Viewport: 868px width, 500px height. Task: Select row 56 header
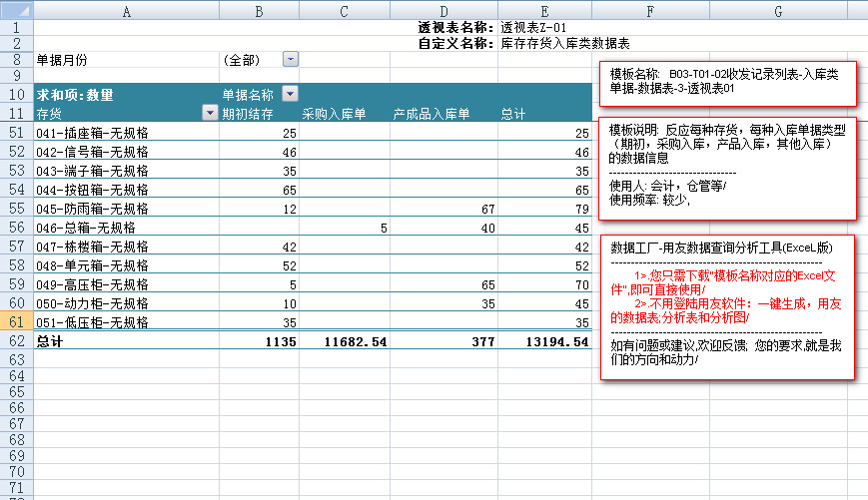click(x=16, y=228)
